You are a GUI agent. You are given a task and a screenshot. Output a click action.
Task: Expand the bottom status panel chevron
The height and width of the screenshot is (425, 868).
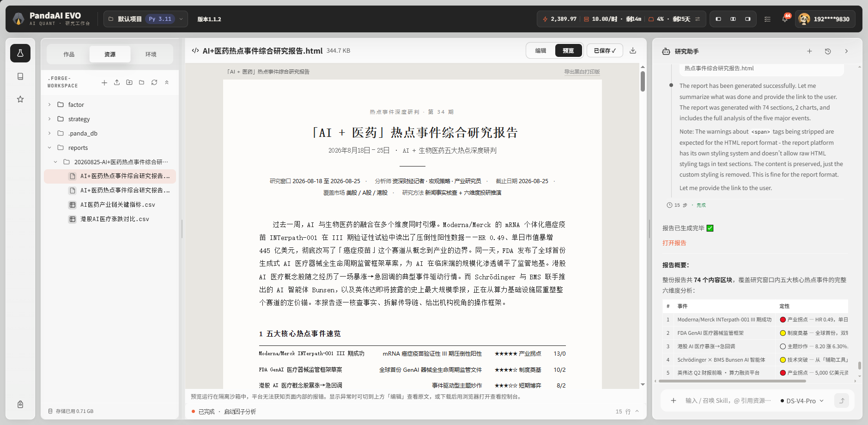coord(637,411)
